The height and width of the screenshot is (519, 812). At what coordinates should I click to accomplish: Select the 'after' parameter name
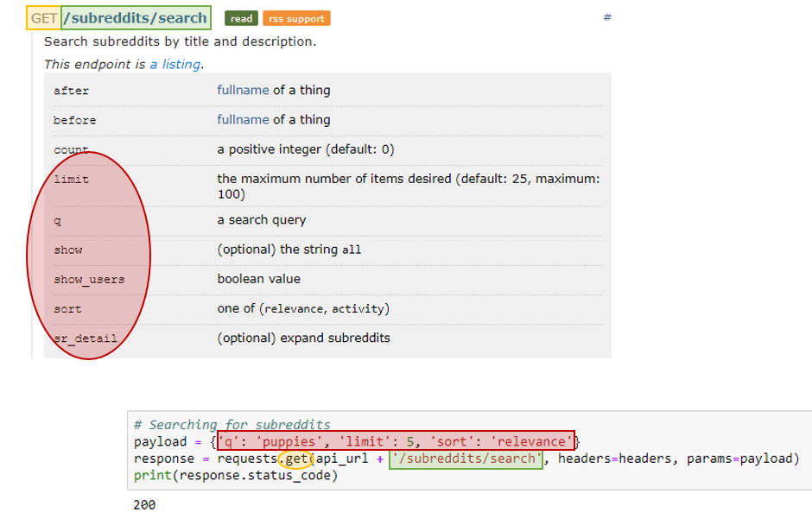71,91
